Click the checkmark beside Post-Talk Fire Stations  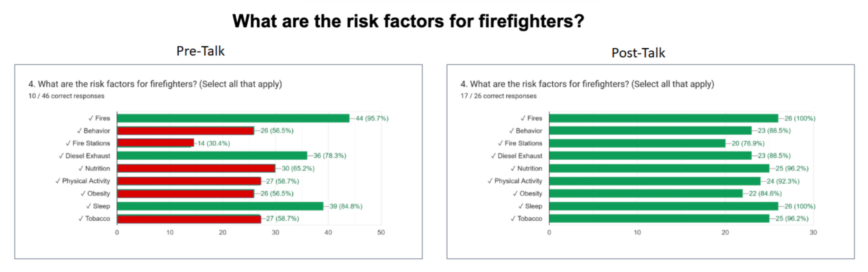(x=500, y=143)
